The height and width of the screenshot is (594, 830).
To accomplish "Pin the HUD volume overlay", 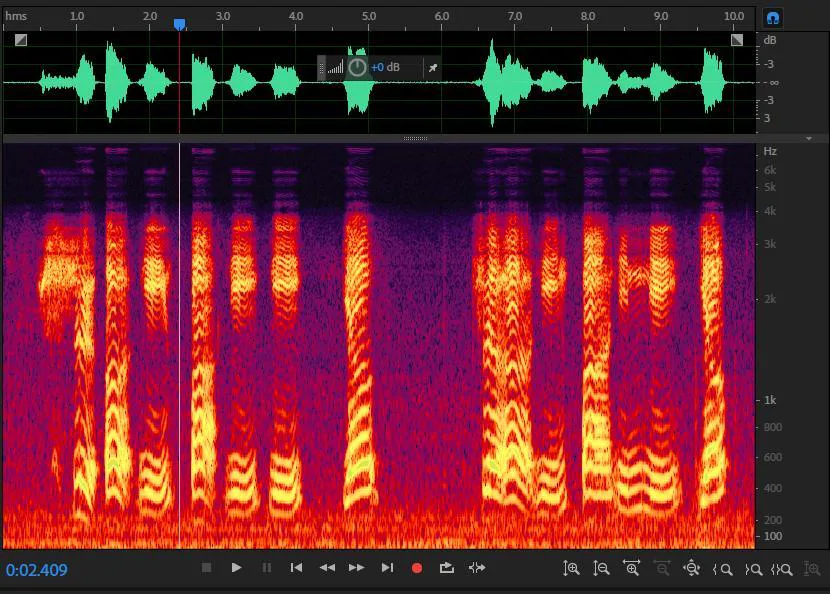I will click(433, 68).
